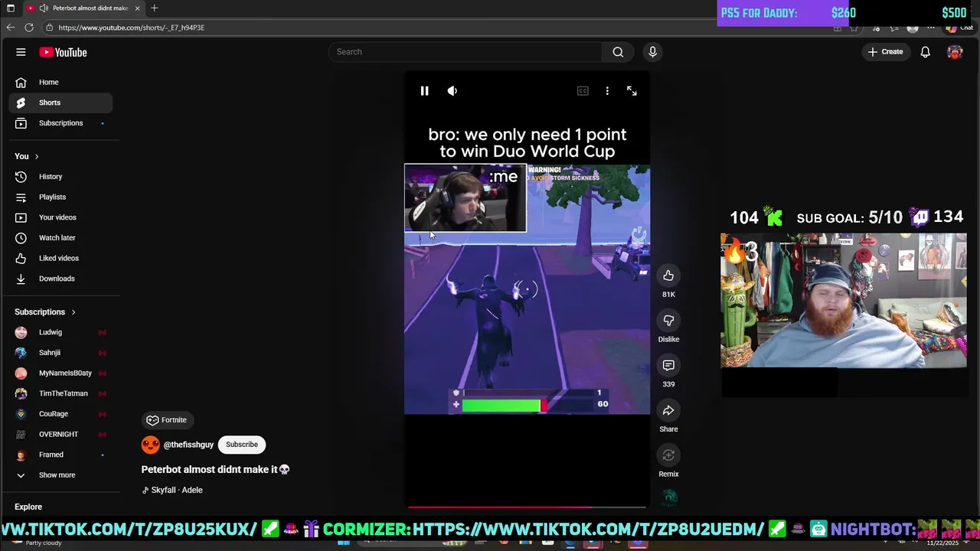980x551 pixels.
Task: Open a new browser tab
Action: pos(154,8)
